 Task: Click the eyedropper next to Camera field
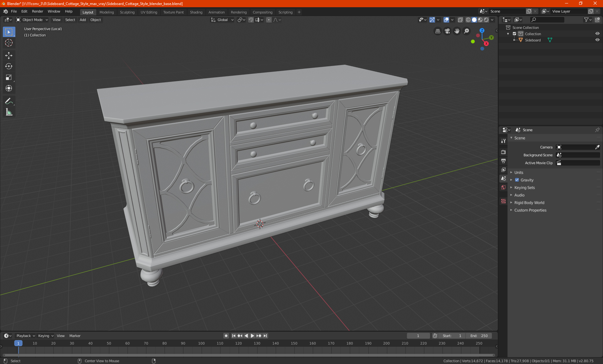597,147
